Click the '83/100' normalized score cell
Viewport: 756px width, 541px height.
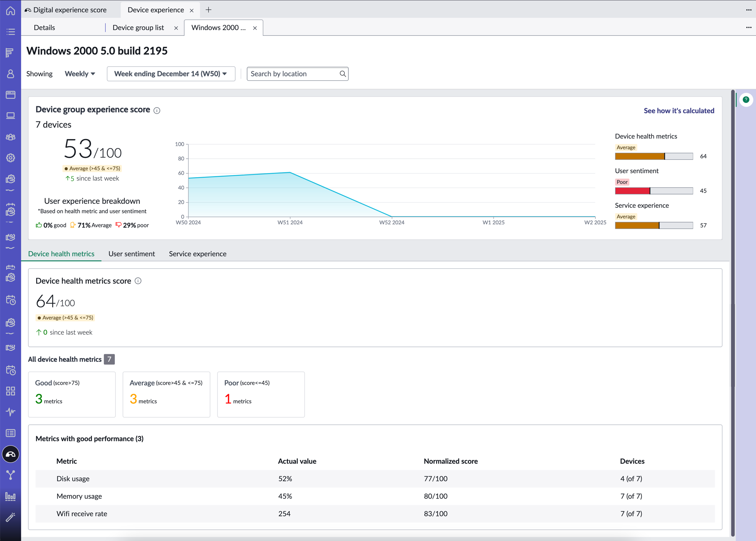click(436, 514)
